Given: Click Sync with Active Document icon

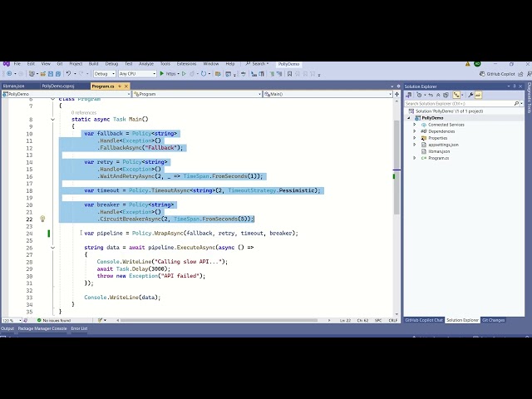Looking at the screenshot, I should (x=431, y=95).
